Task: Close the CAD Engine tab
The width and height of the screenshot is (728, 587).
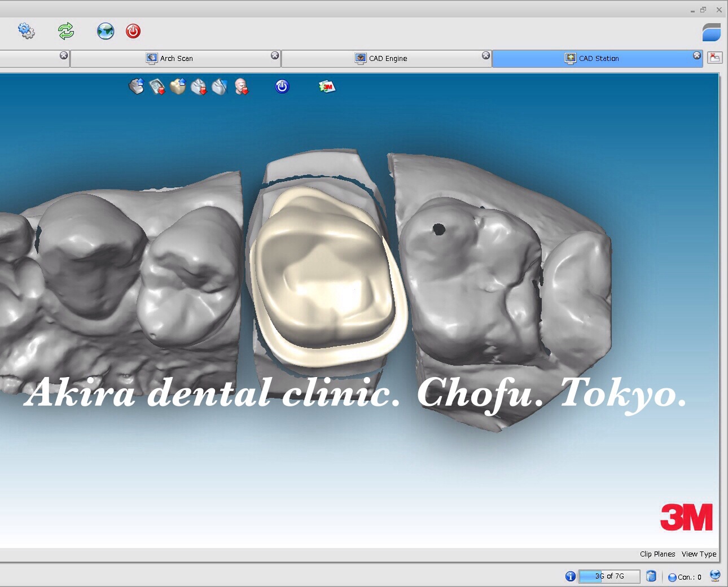Action: tap(486, 55)
